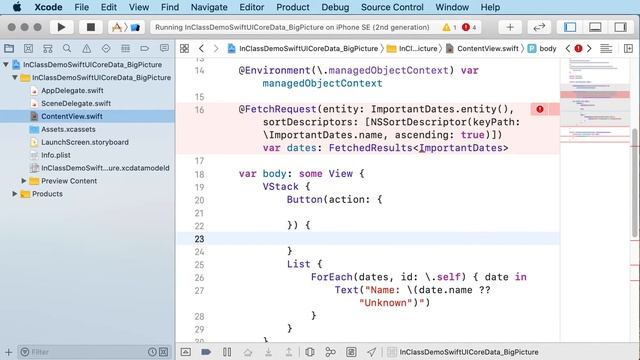Add an editor on the right
Viewport: 640px width, 360px height.
pos(629,49)
